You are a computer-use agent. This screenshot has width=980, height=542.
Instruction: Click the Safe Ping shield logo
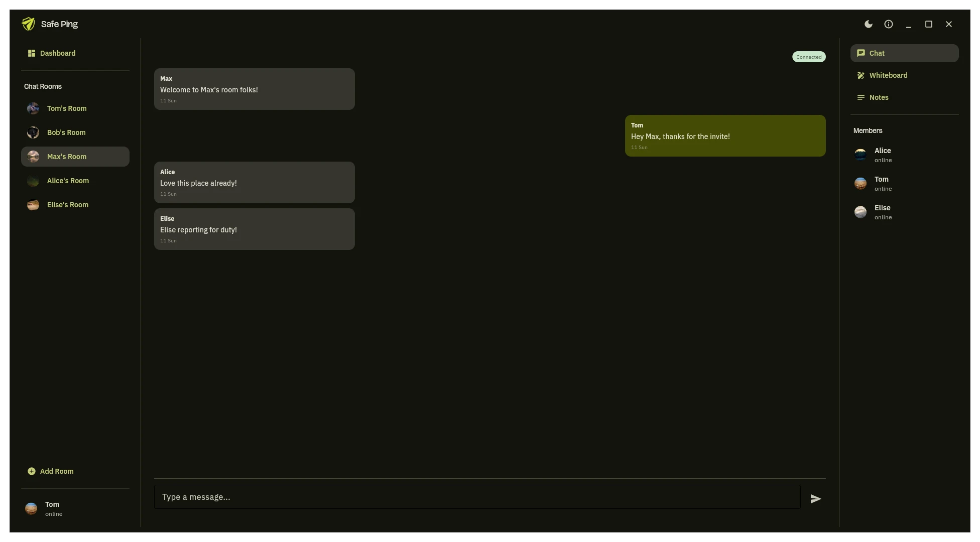pyautogui.click(x=28, y=24)
